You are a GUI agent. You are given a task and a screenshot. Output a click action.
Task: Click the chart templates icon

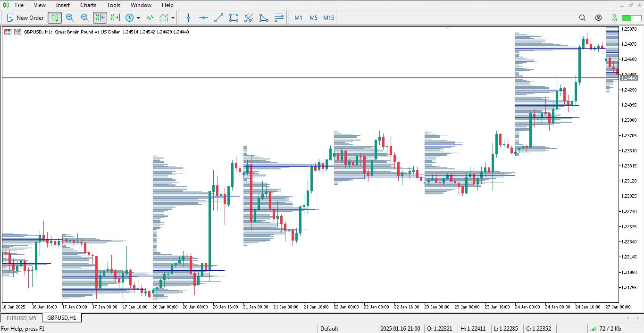click(x=164, y=18)
